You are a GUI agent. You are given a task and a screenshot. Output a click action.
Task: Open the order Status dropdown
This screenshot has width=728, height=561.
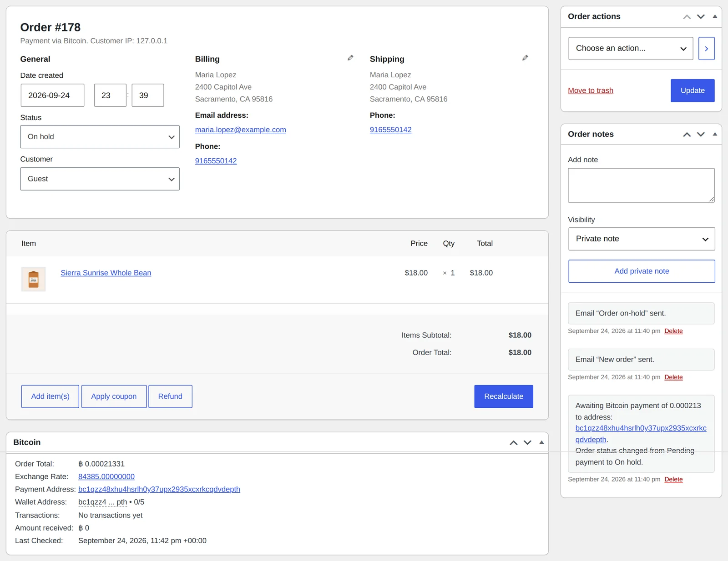pos(100,137)
